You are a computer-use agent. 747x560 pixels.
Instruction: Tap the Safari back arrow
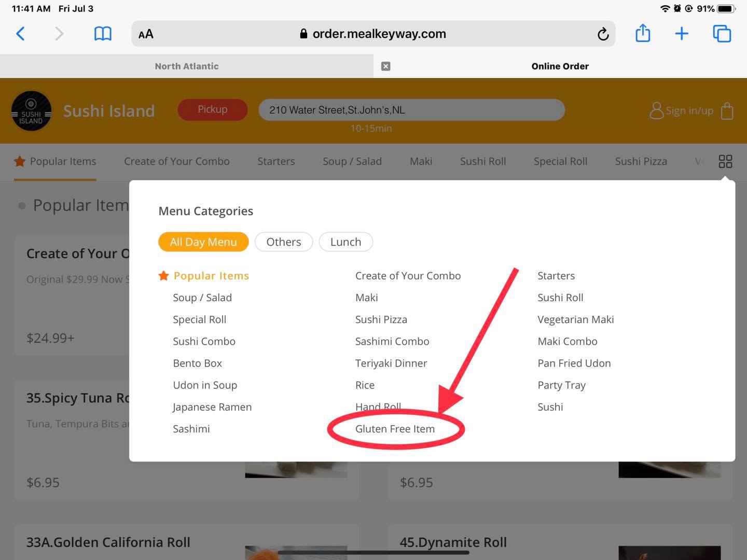click(x=21, y=34)
